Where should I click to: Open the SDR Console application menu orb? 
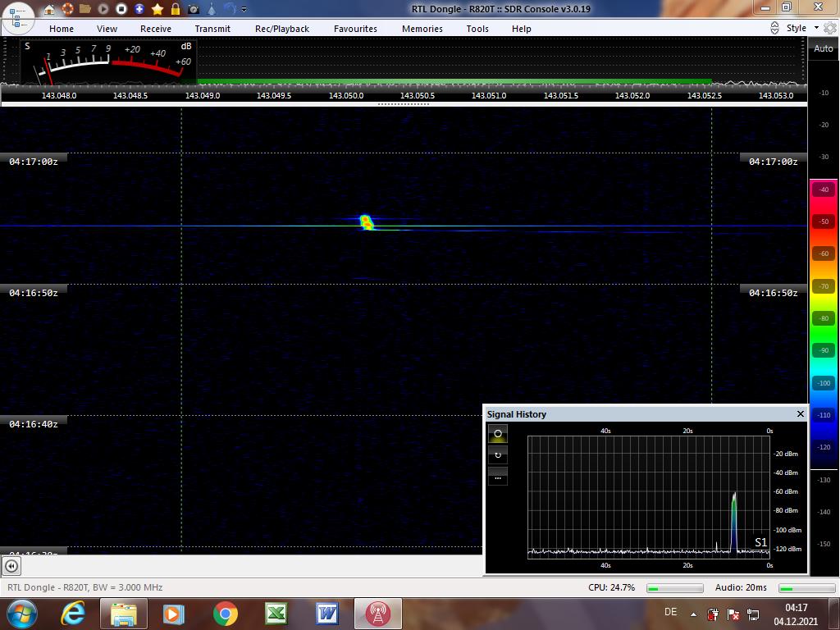18,18
